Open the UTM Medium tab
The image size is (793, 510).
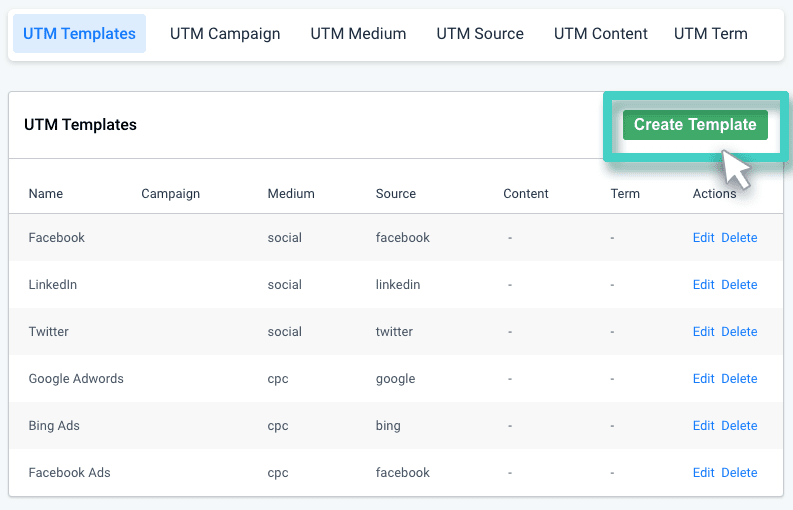click(x=358, y=34)
